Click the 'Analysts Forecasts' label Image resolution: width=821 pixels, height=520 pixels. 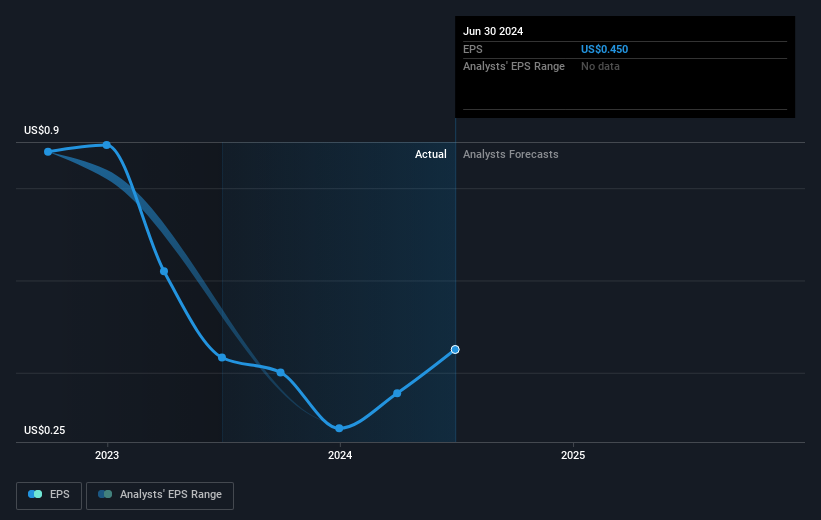(511, 154)
